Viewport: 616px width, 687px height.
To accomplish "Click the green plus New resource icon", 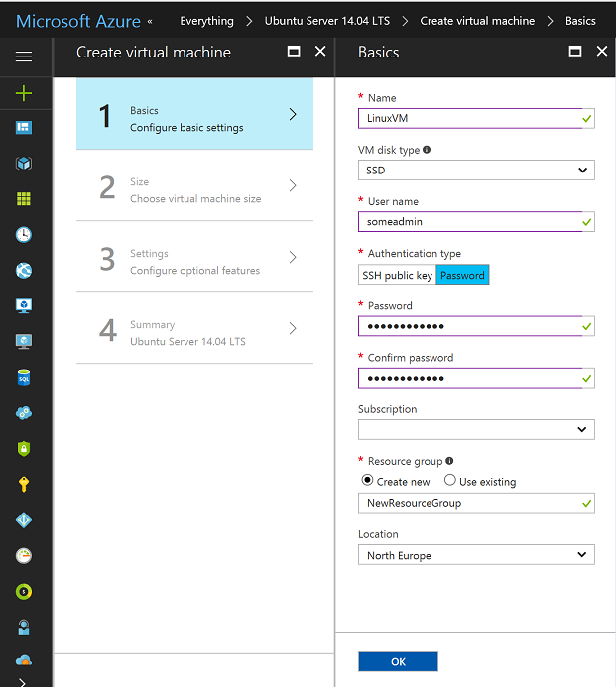I will 24,93.
